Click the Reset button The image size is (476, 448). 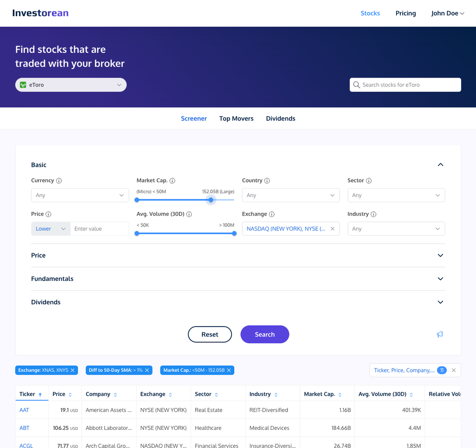tap(210, 334)
